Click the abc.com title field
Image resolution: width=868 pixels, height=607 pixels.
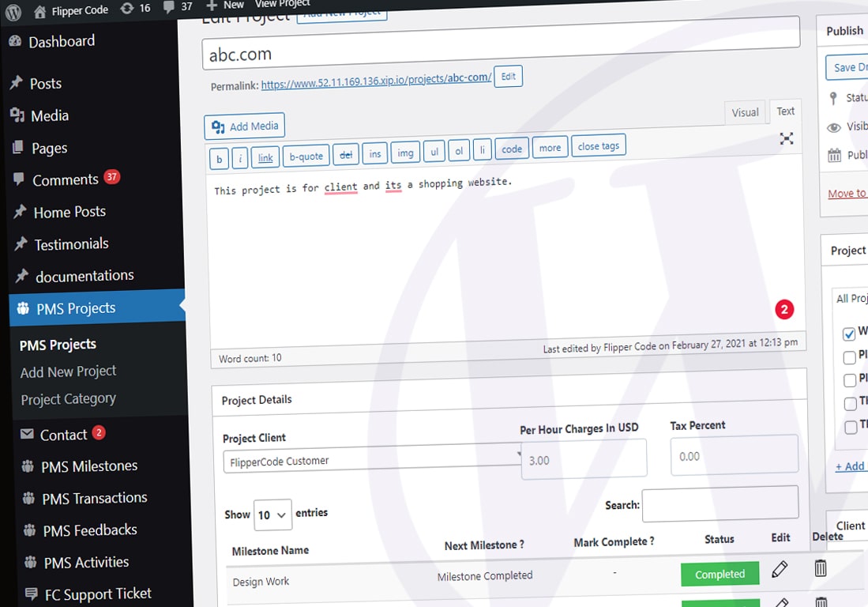click(x=501, y=43)
